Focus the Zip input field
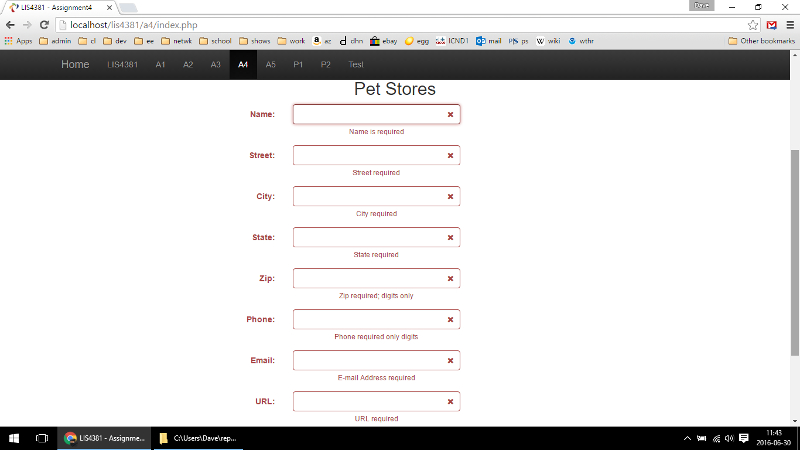The height and width of the screenshot is (450, 800). point(377,278)
